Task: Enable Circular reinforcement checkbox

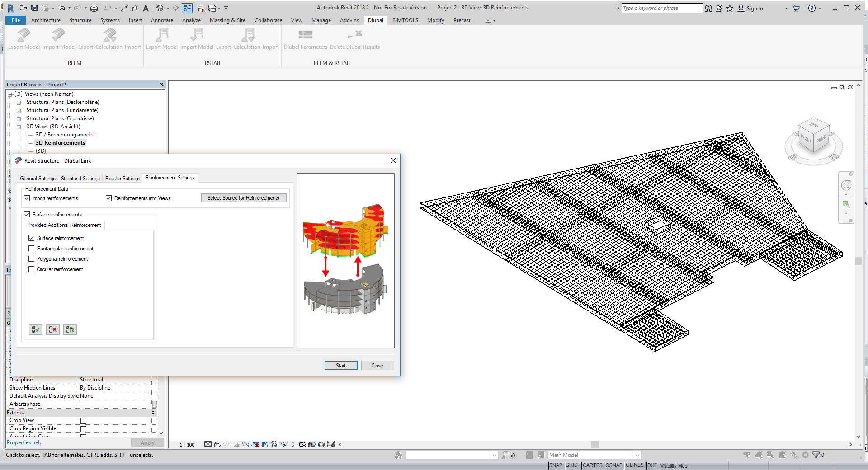Action: [x=32, y=269]
